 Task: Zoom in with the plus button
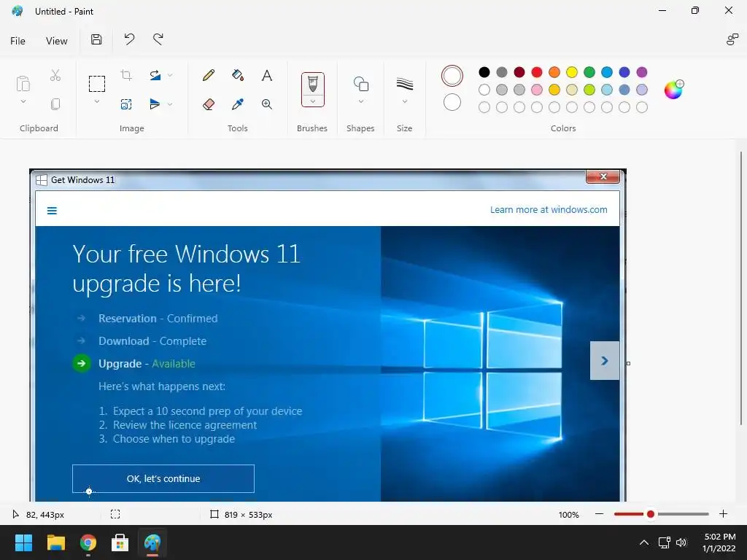pyautogui.click(x=723, y=514)
